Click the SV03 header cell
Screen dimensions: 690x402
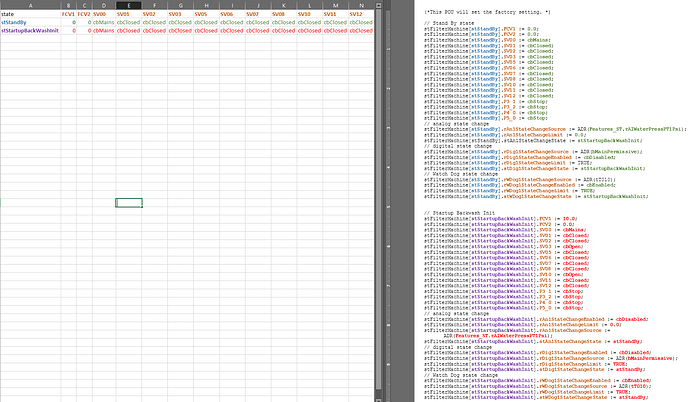coord(180,14)
